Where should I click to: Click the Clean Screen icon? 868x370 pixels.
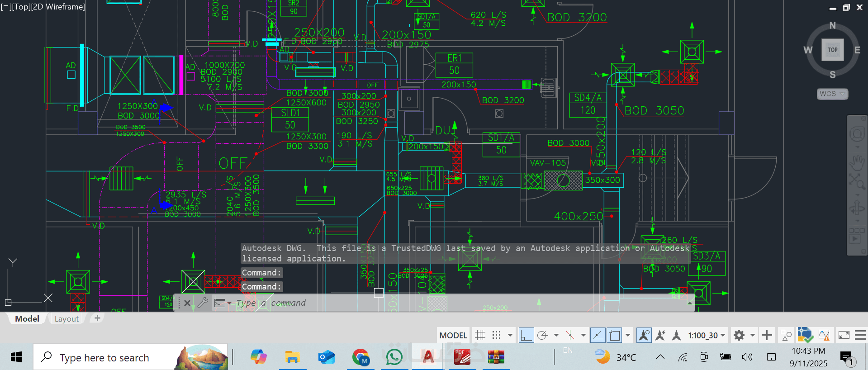[844, 335]
